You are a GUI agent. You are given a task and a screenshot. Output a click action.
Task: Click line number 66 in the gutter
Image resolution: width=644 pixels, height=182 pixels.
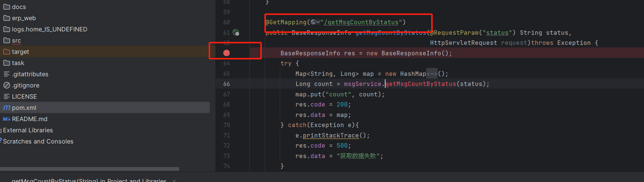(227, 84)
